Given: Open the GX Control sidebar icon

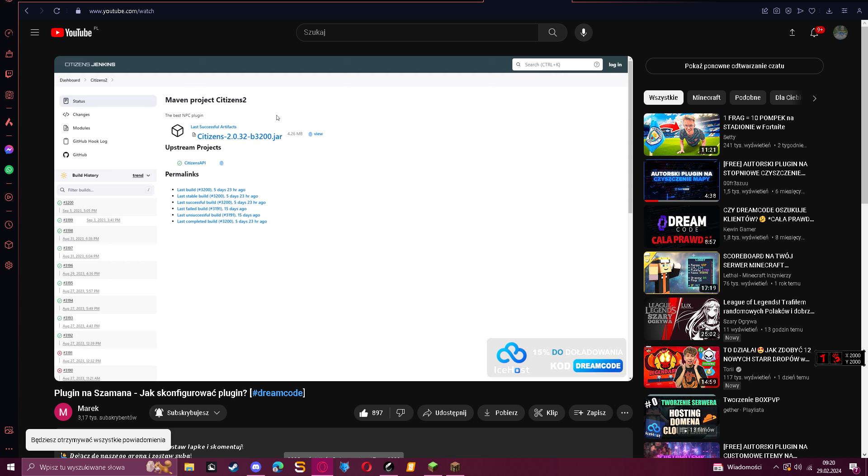Looking at the screenshot, I should point(9,33).
